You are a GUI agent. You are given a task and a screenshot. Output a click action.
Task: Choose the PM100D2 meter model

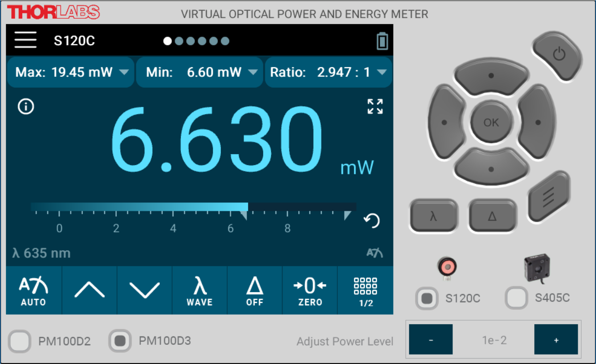(x=20, y=341)
